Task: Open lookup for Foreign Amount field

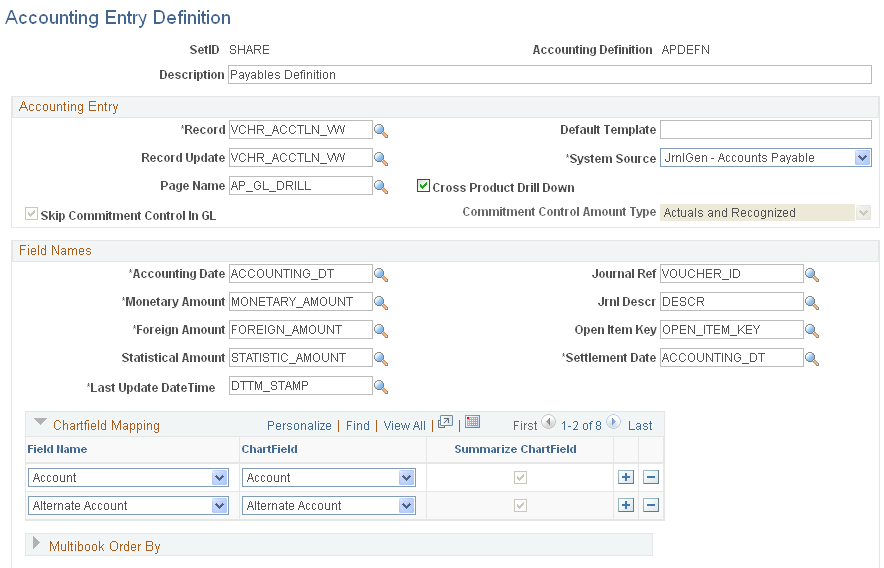Action: 381,331
